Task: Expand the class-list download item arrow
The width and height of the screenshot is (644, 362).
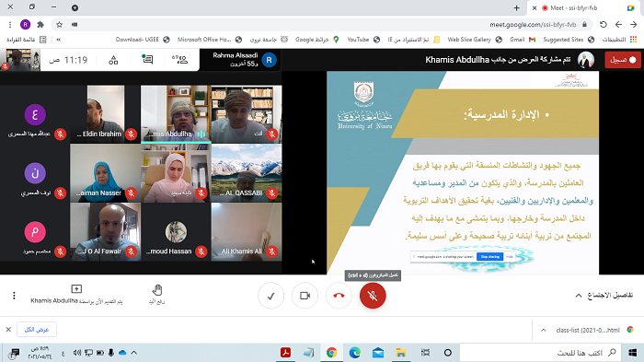Action: click(x=544, y=330)
